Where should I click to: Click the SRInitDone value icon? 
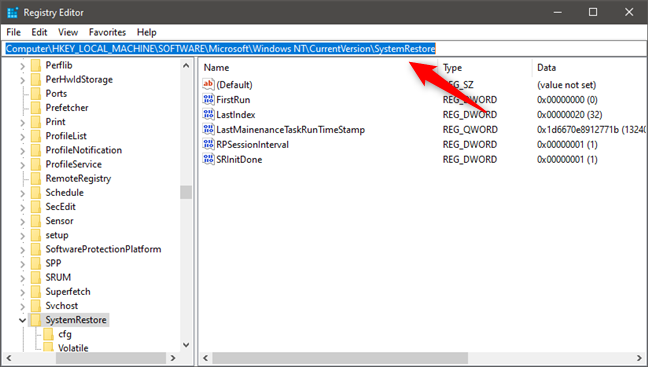click(208, 159)
